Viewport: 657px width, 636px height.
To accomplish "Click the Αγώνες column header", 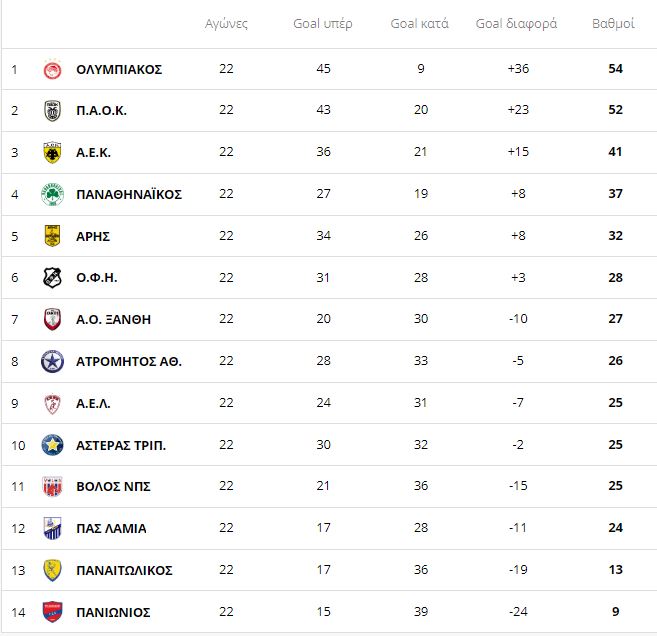I will (x=226, y=23).
